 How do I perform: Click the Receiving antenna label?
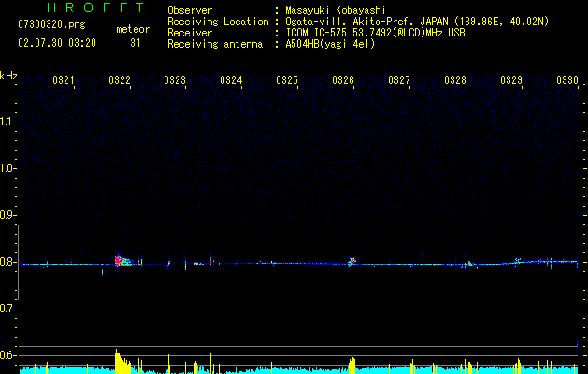[215, 44]
